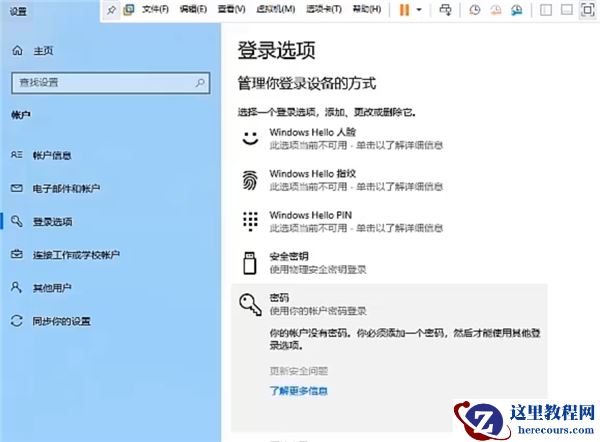Toggle the thumbnail bar view icon
The height and width of the screenshot is (442, 600).
tap(567, 10)
